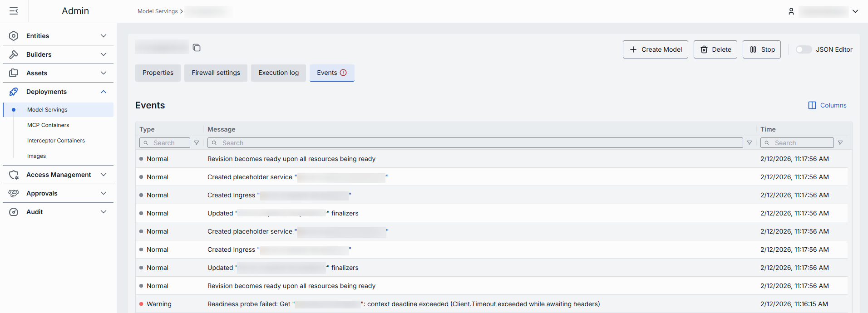Click the Message column filter icon
Viewport: 868px width, 313px height.
click(750, 142)
